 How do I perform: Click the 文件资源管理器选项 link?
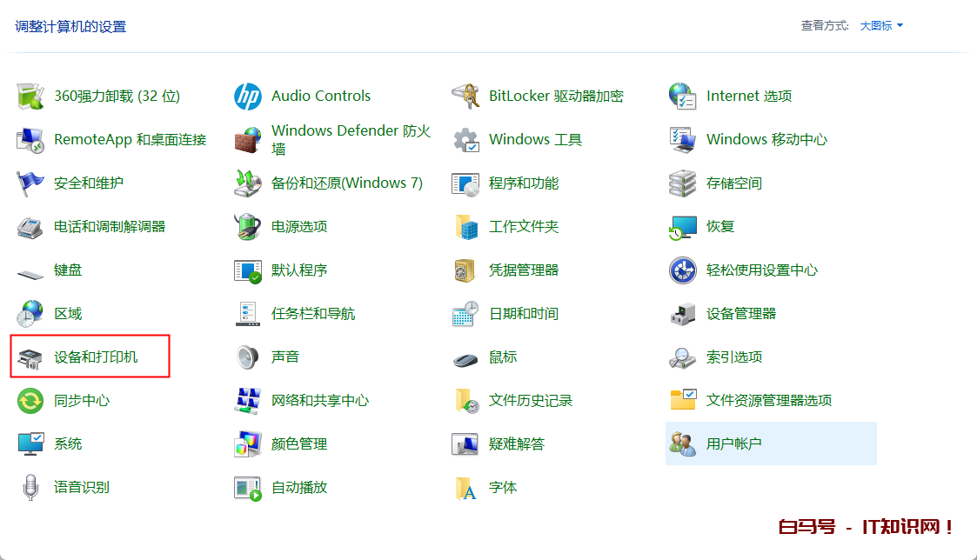(768, 401)
